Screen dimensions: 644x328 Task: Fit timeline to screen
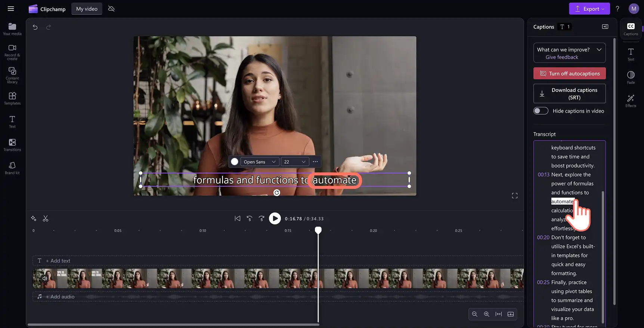(498, 314)
